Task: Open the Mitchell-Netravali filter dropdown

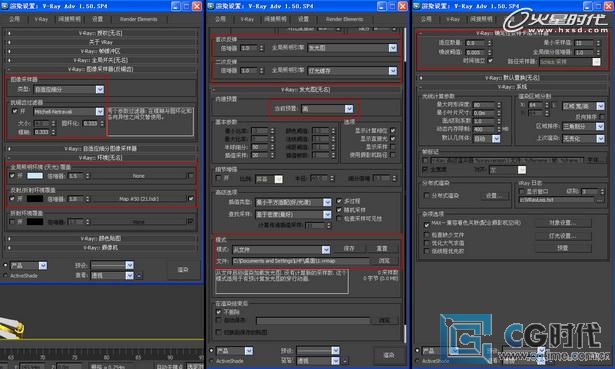Action: pos(69,112)
